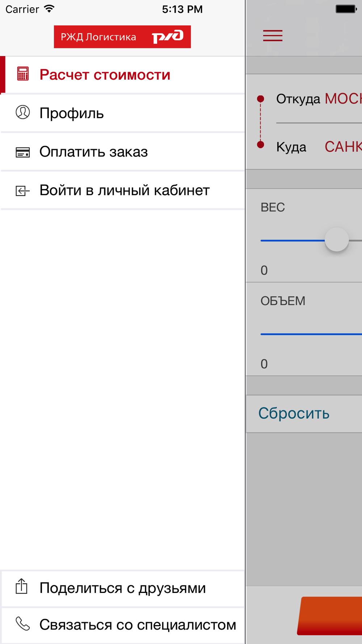Click the ВЕС slider thumb
The image size is (362, 644).
tap(337, 240)
